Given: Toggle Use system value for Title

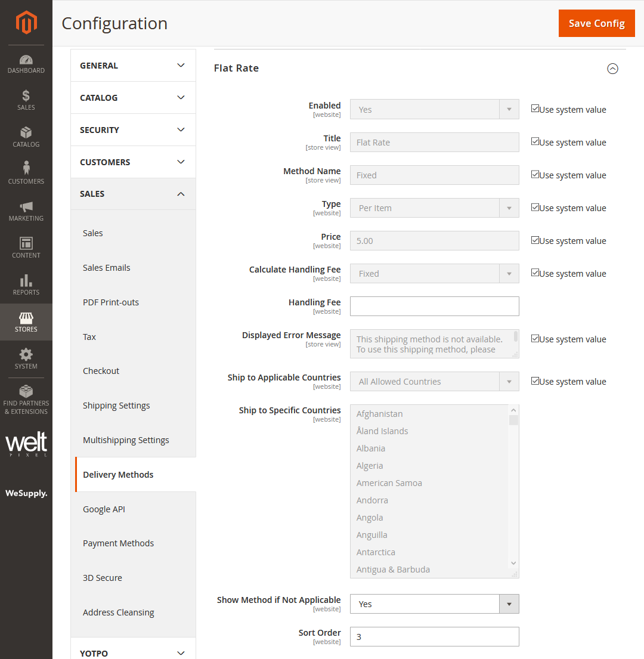Looking at the screenshot, I should coord(535,141).
